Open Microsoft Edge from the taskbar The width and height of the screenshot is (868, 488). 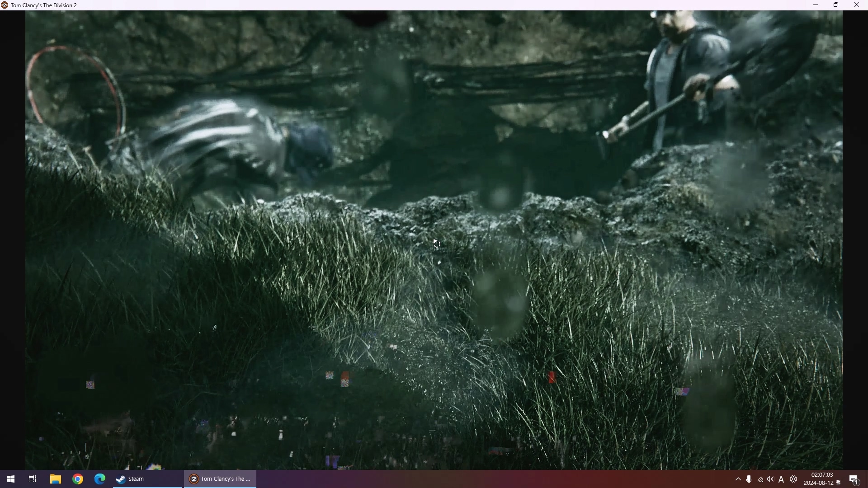pyautogui.click(x=100, y=479)
